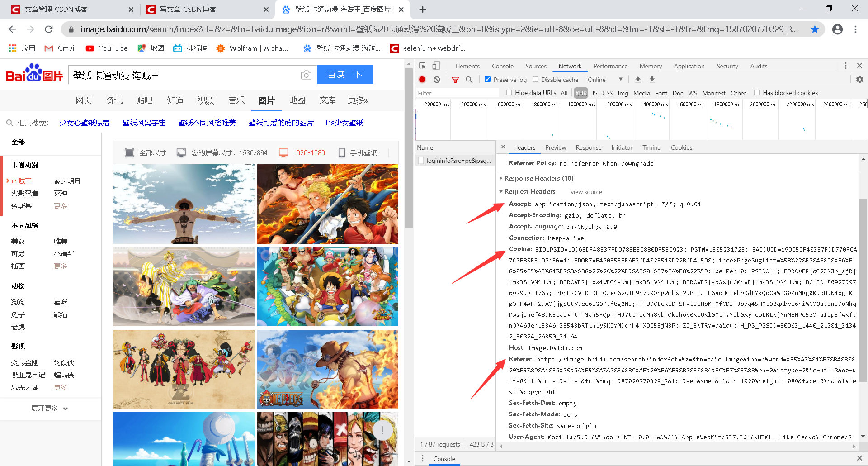Open Network settings gear

click(859, 80)
